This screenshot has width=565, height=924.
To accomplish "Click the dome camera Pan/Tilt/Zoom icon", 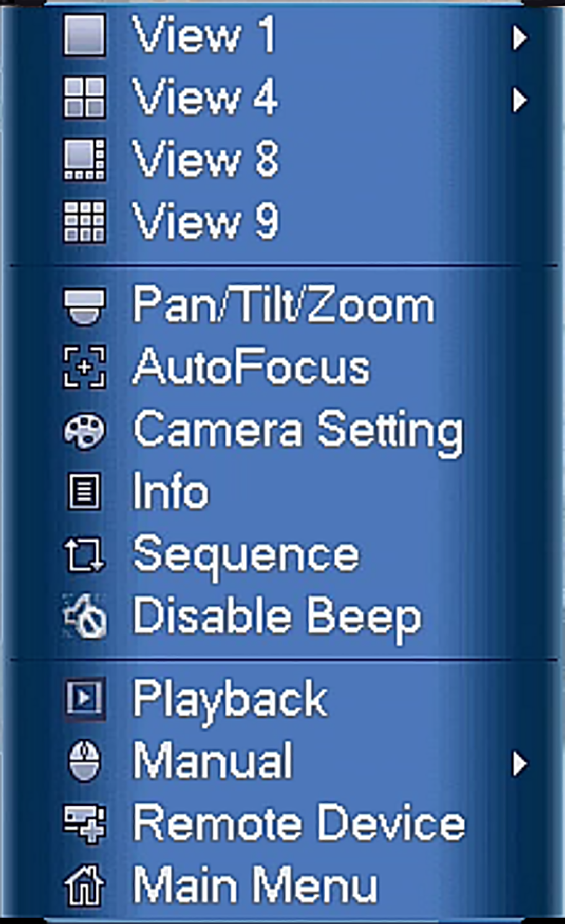I will point(85,306).
